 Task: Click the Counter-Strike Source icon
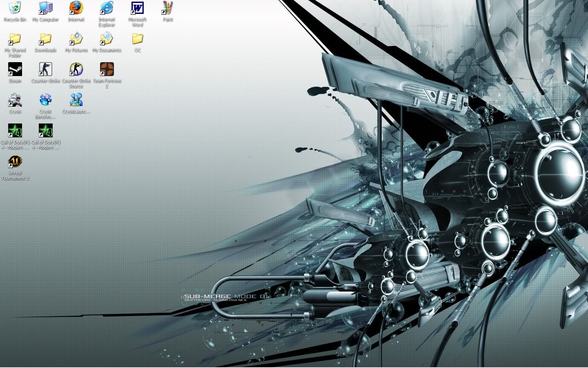coord(76,70)
